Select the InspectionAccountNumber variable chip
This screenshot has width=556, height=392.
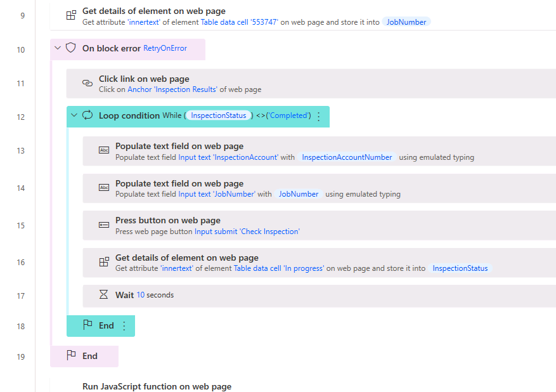347,157
